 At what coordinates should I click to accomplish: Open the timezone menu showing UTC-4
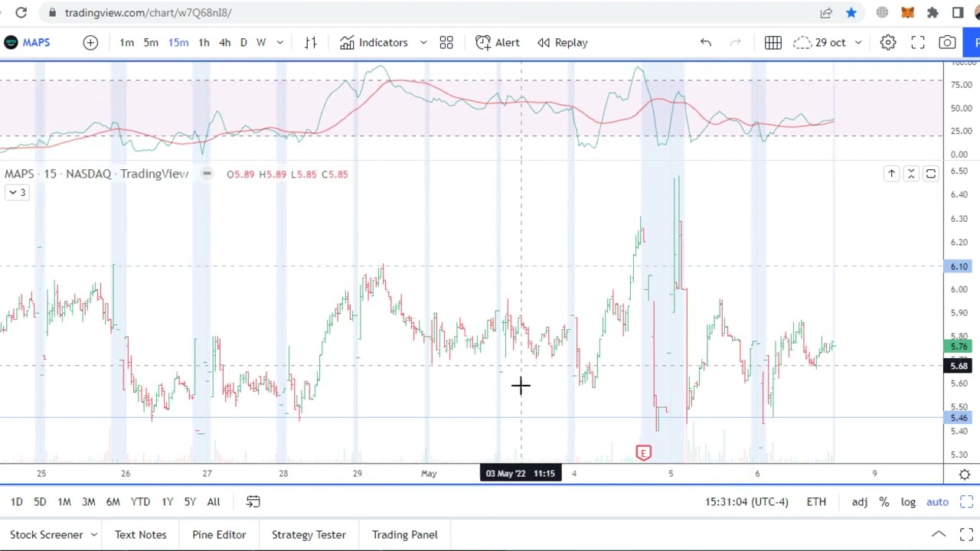point(746,502)
